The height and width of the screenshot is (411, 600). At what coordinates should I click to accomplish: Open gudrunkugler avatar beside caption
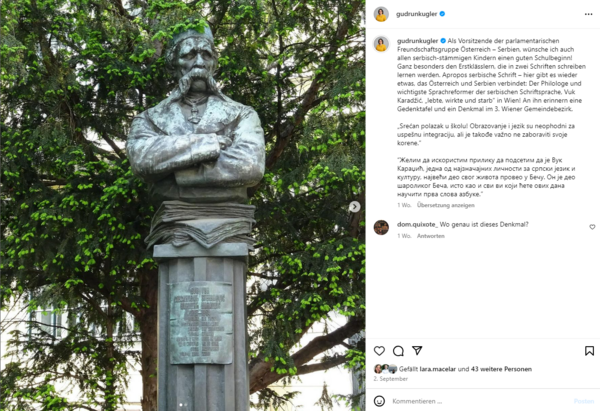tap(381, 44)
